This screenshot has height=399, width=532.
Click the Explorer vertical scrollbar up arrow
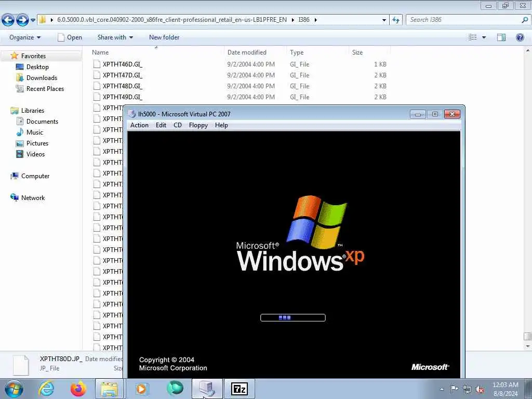point(527,50)
